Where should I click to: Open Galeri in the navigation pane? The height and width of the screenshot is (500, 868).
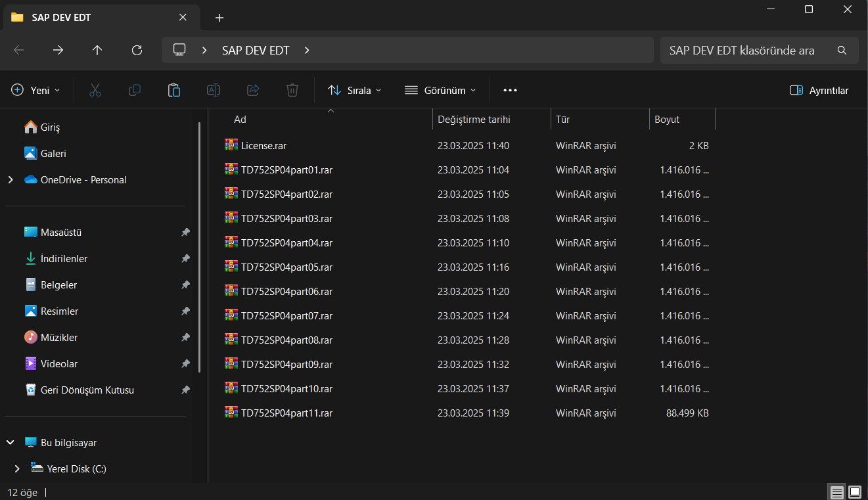[53, 154]
